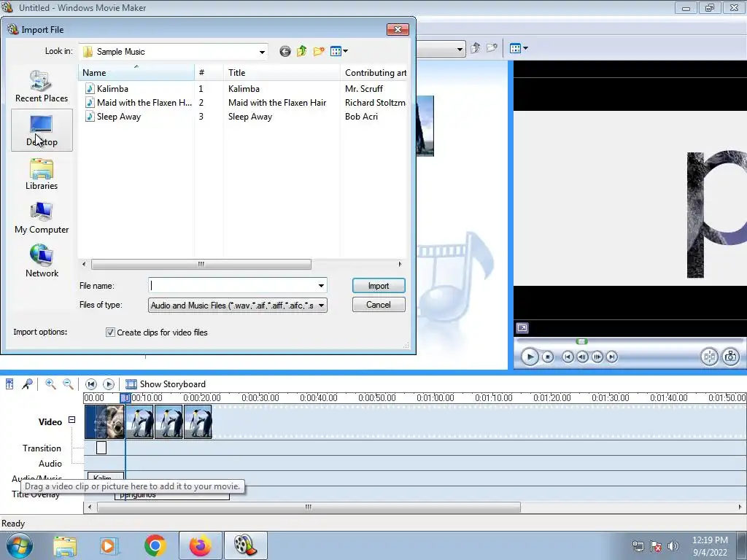Rewind the timeline to start
This screenshot has width=747, height=560.
(90, 384)
